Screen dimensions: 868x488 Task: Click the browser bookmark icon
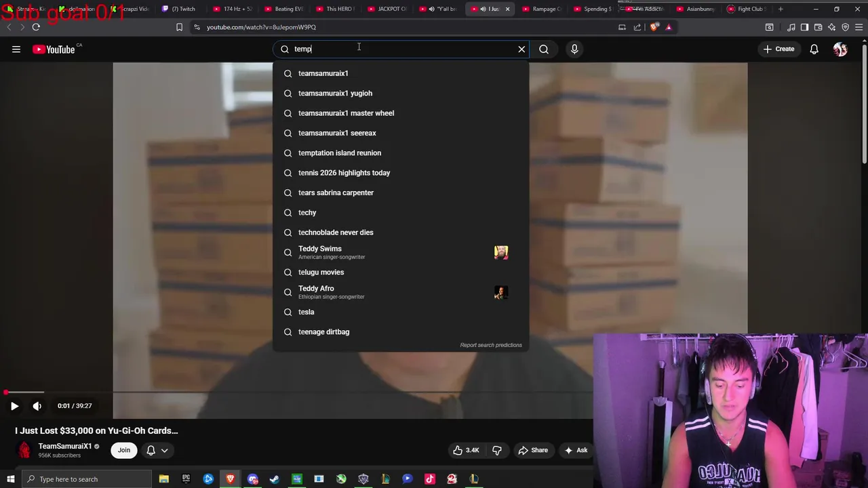pos(179,27)
